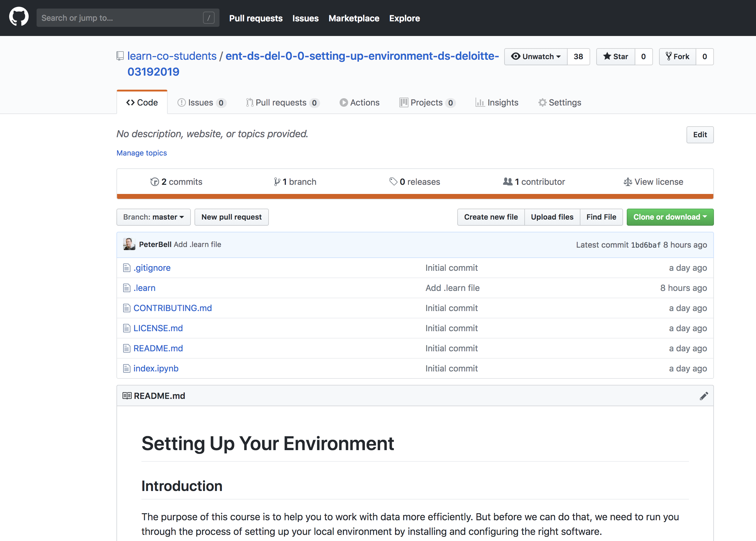Viewport: 756px width, 541px height.
Task: Open the Branch: master dropdown
Action: pyautogui.click(x=153, y=217)
